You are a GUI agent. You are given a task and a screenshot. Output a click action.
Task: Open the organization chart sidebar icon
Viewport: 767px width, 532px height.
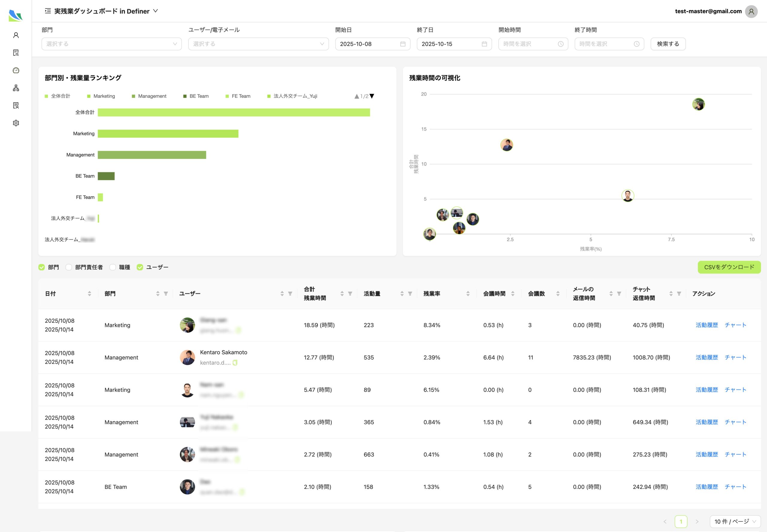(x=16, y=88)
